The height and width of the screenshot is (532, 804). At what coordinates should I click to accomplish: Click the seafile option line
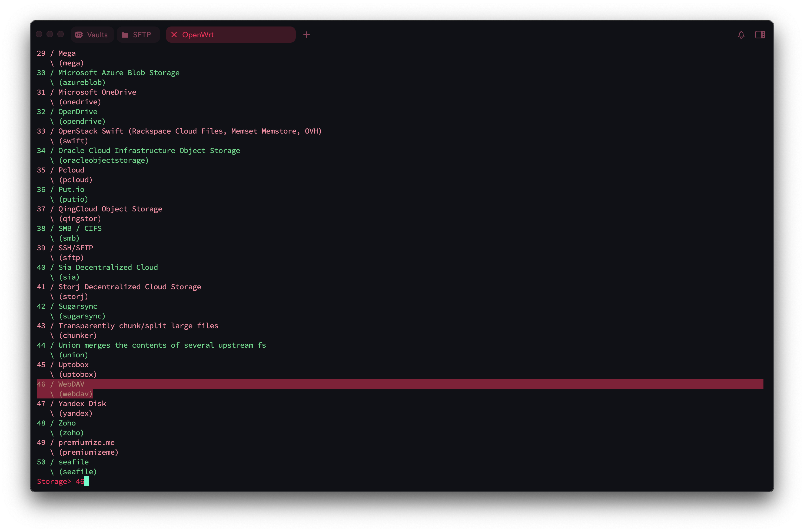pyautogui.click(x=73, y=462)
